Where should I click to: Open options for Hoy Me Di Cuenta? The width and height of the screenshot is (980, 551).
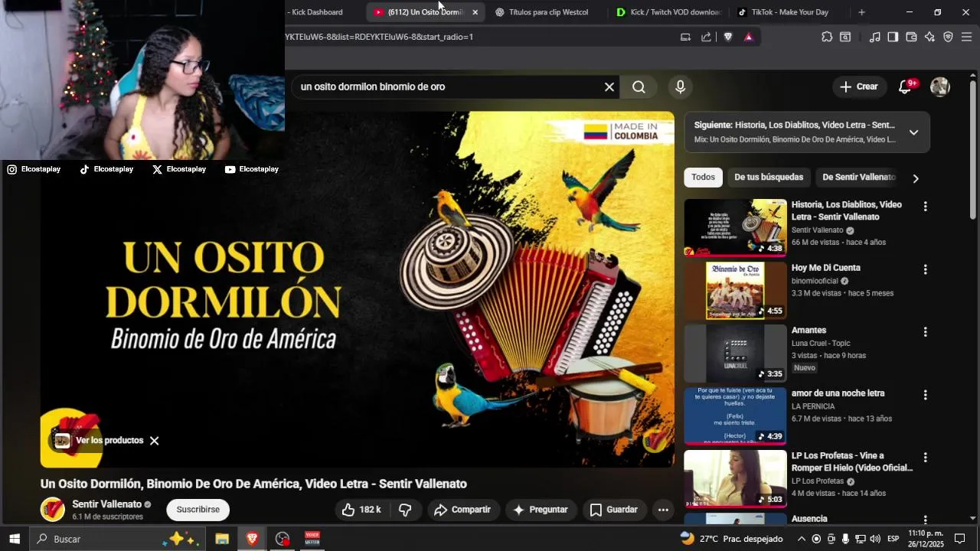925,269
